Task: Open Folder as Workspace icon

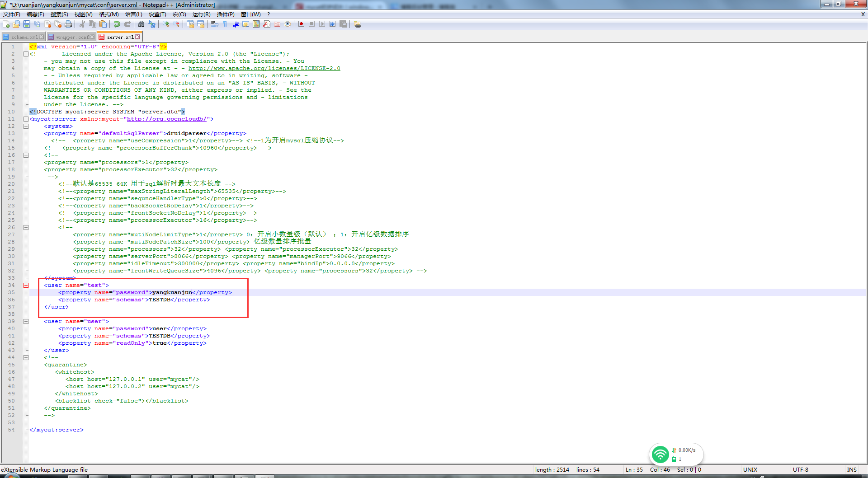Action: [x=277, y=24]
